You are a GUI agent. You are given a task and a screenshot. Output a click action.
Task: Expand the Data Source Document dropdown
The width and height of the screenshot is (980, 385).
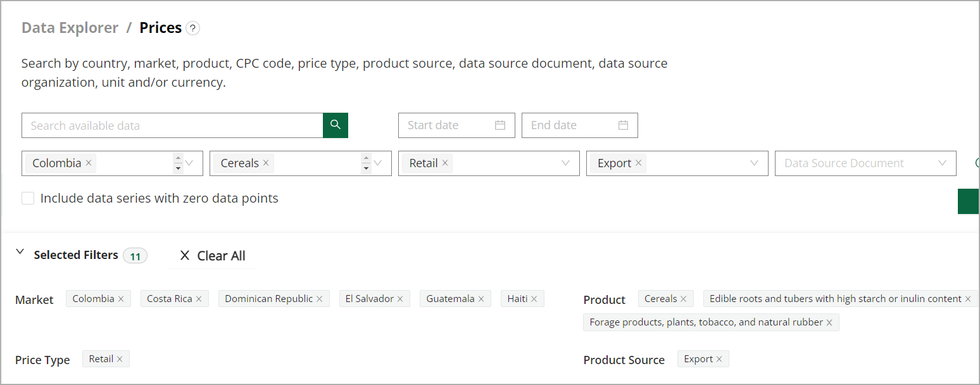click(x=943, y=163)
